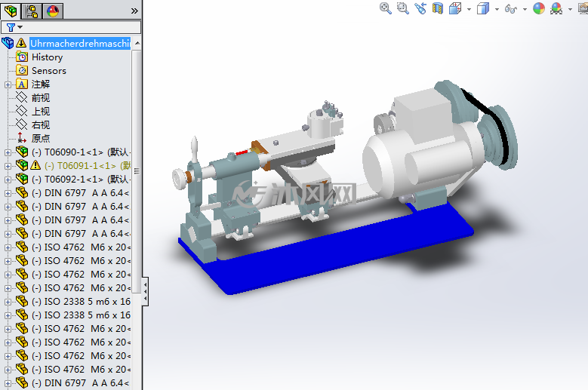Viewport: 588px width, 390px height.
Task: Click the Previous View icon
Action: (420, 8)
